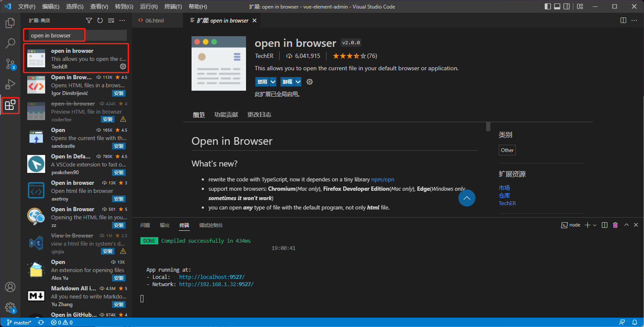Open the Extensions view icon
The height and width of the screenshot is (327, 644).
point(10,105)
